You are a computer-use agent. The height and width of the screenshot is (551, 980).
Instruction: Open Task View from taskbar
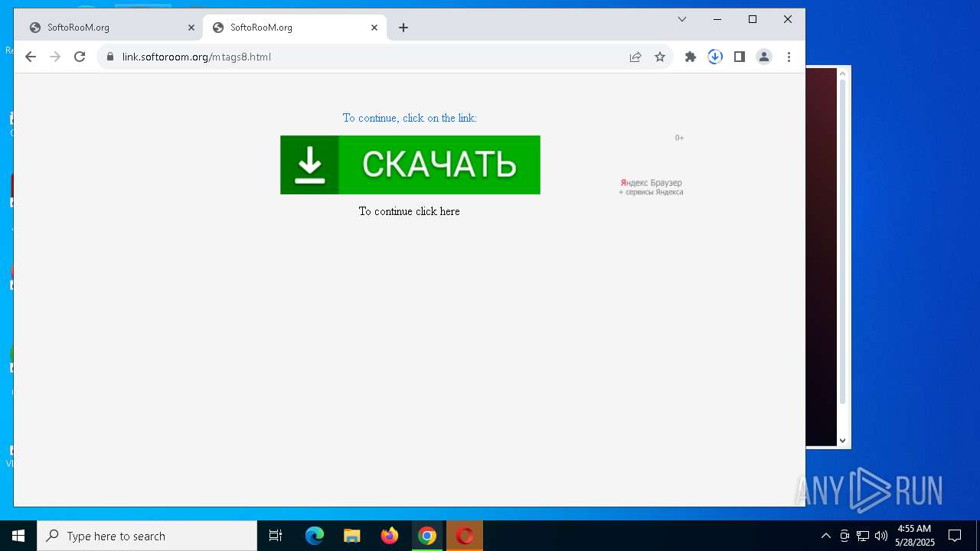(276, 536)
